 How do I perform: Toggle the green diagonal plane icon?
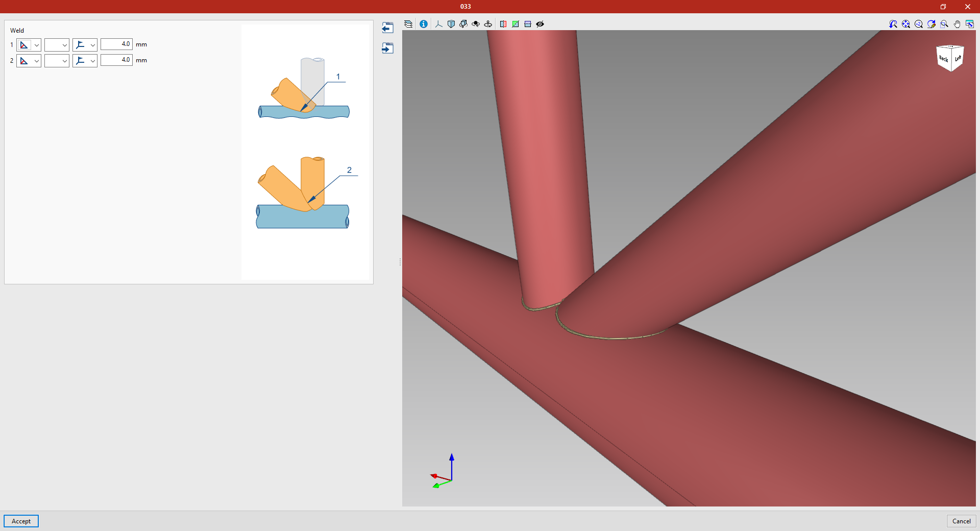click(x=516, y=24)
